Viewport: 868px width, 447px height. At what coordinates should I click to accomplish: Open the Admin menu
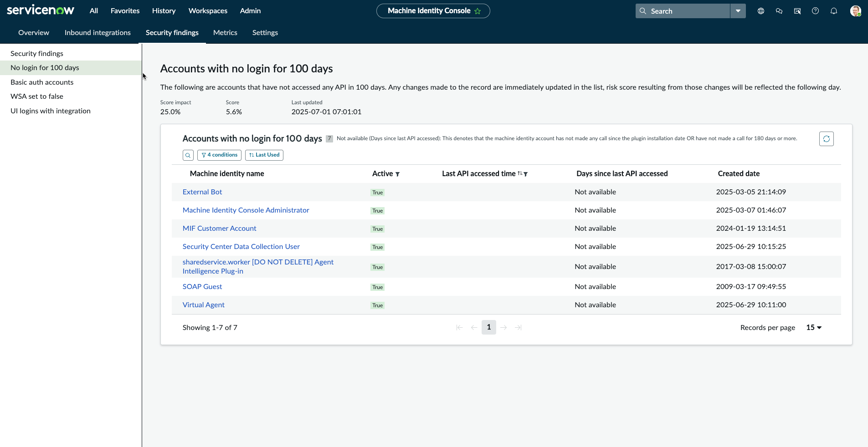coord(251,11)
